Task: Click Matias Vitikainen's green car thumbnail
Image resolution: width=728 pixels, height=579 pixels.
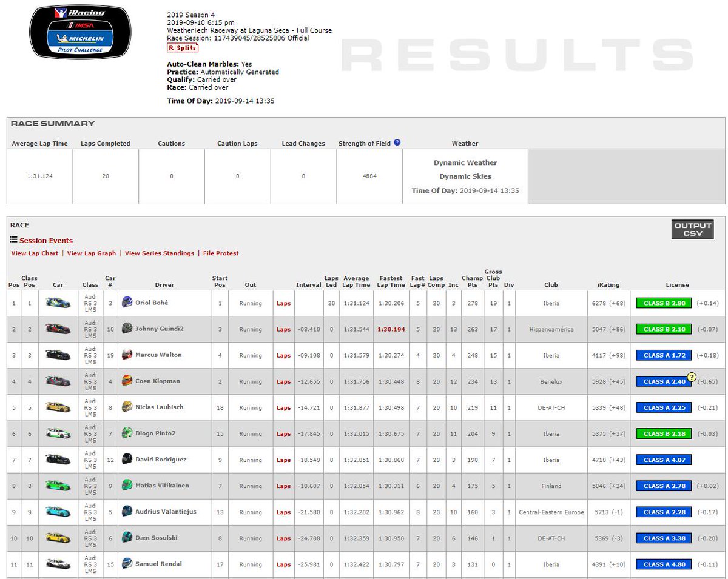Action: (x=58, y=485)
